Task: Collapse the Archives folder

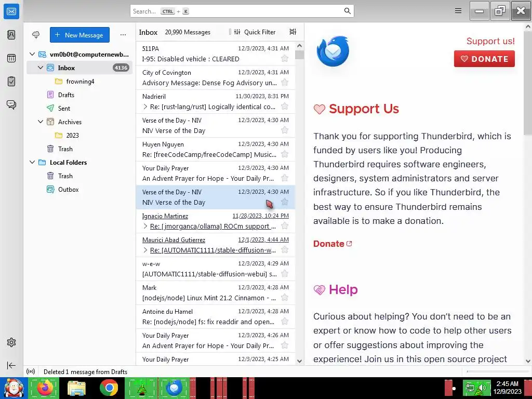Action: click(41, 122)
